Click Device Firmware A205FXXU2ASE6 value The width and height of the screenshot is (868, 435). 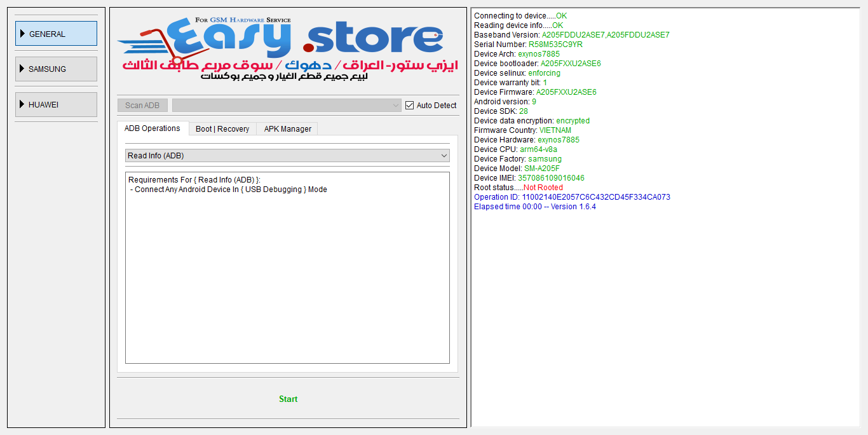click(566, 92)
